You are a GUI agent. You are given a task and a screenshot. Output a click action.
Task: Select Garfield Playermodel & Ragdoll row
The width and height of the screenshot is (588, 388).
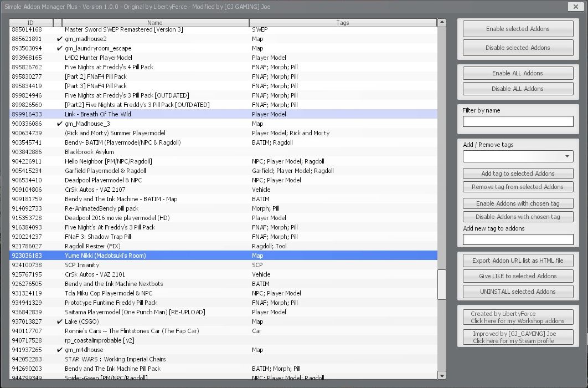(223, 171)
